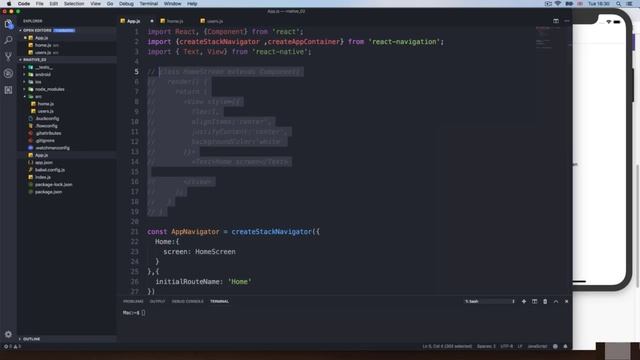The image size is (640, 360).
Task: Open the Debug view in the activity bar
Action: click(9, 73)
